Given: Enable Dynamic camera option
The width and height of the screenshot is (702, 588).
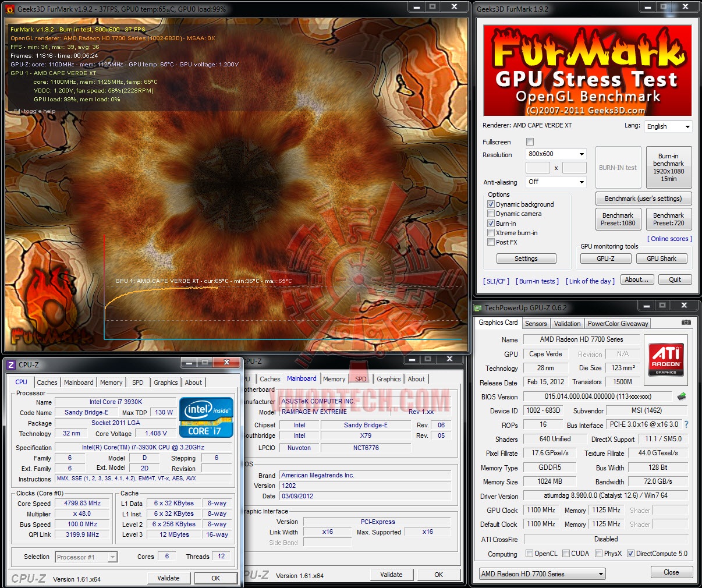Looking at the screenshot, I should click(491, 214).
